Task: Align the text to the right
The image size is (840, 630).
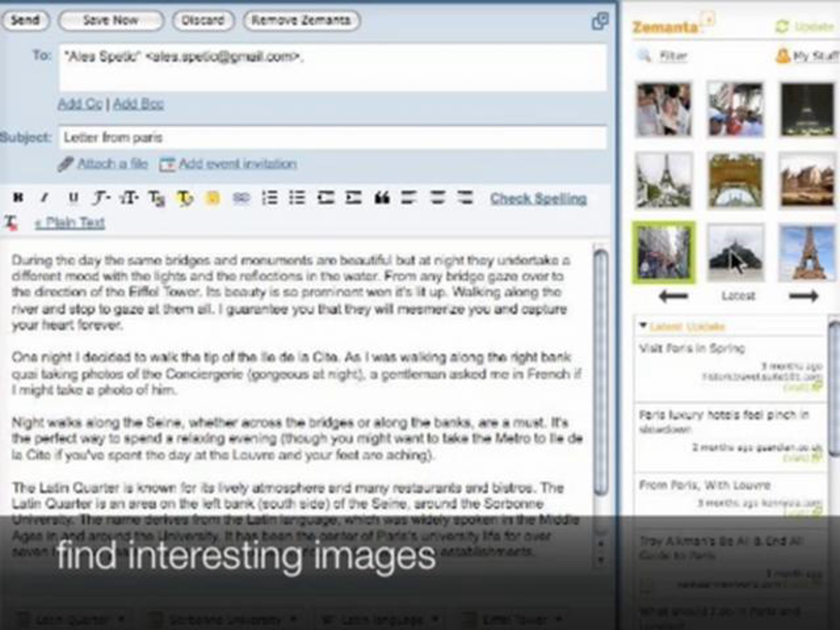Action: (465, 198)
